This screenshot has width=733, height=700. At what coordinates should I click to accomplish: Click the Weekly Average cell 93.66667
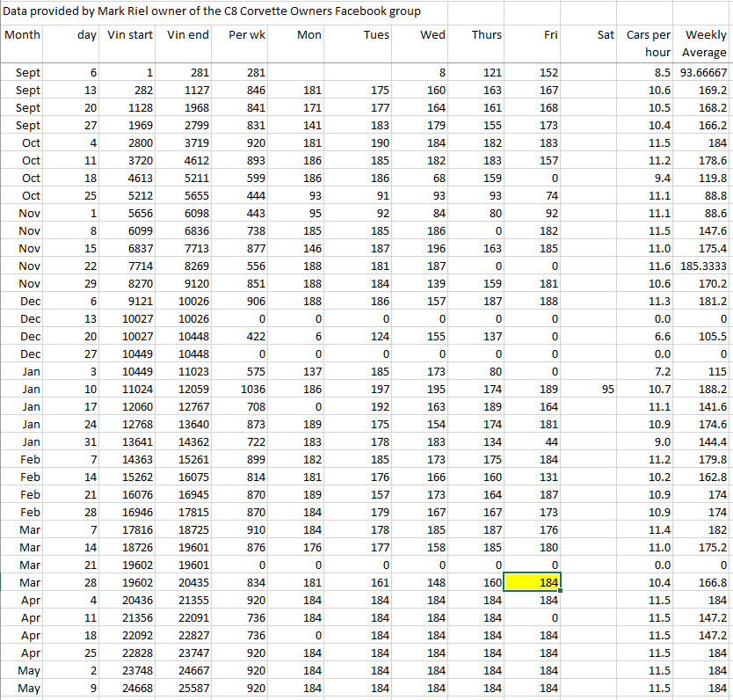702,72
